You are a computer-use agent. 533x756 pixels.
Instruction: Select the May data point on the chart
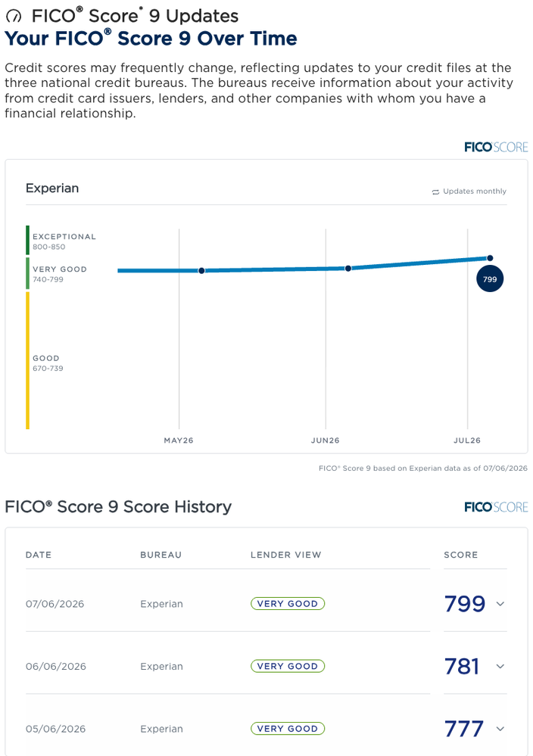coord(201,270)
